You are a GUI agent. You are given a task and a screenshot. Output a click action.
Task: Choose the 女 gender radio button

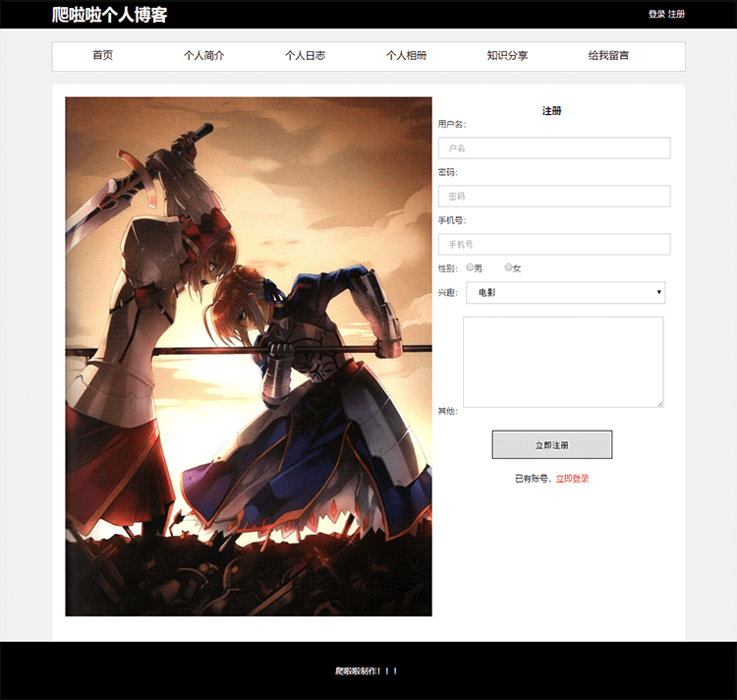[x=508, y=267]
